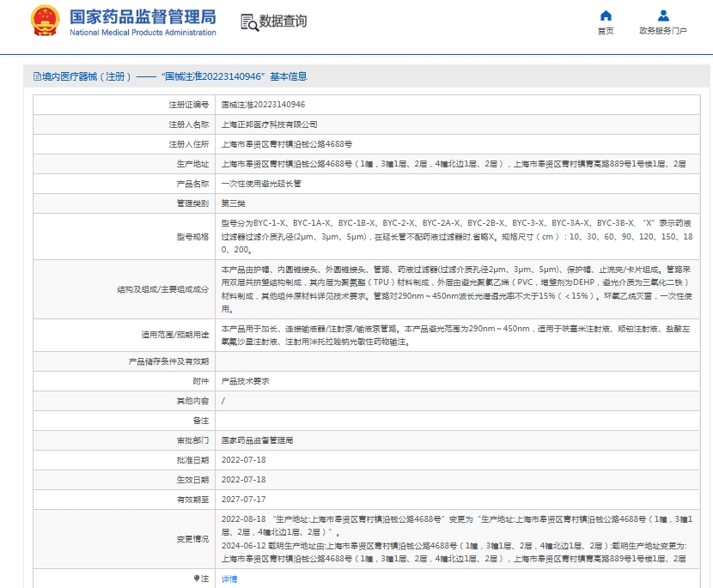Image resolution: width=713 pixels, height=588 pixels.
Task: Click 首页 label text
Action: (x=606, y=30)
